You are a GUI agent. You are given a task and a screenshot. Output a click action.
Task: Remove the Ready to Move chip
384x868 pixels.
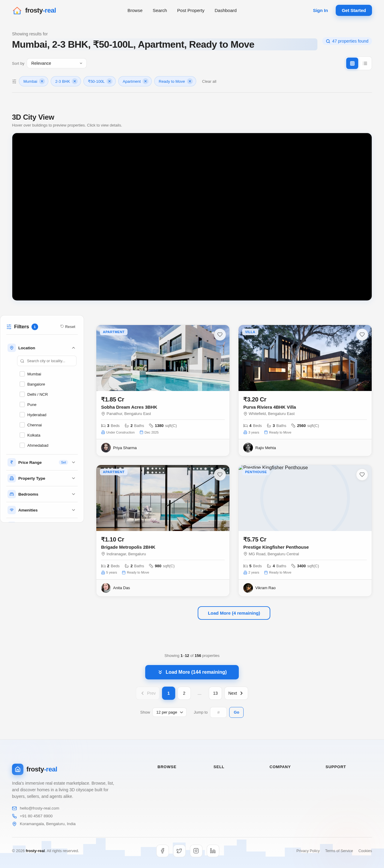(x=190, y=81)
